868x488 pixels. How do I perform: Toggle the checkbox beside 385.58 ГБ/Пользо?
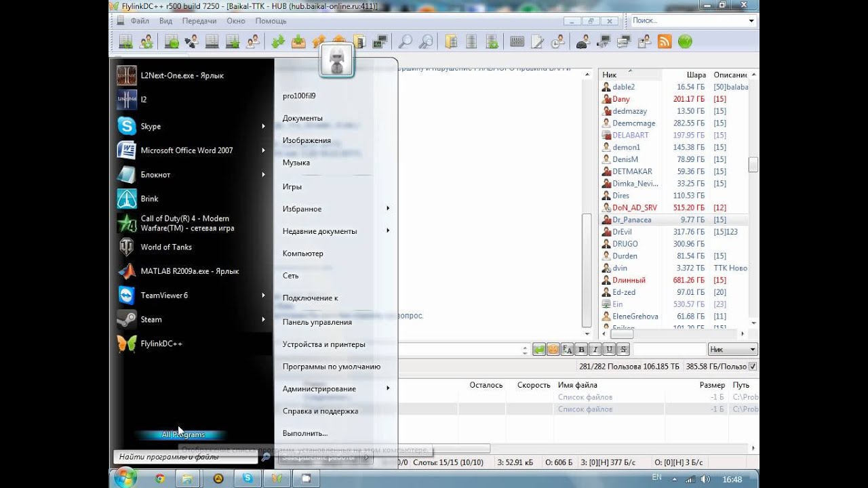tap(753, 367)
